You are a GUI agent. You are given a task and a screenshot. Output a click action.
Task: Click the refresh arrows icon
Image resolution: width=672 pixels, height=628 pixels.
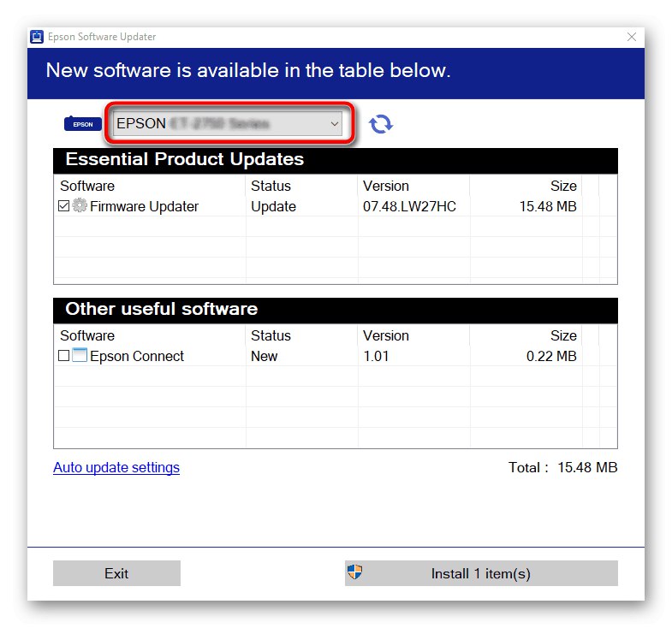381,124
